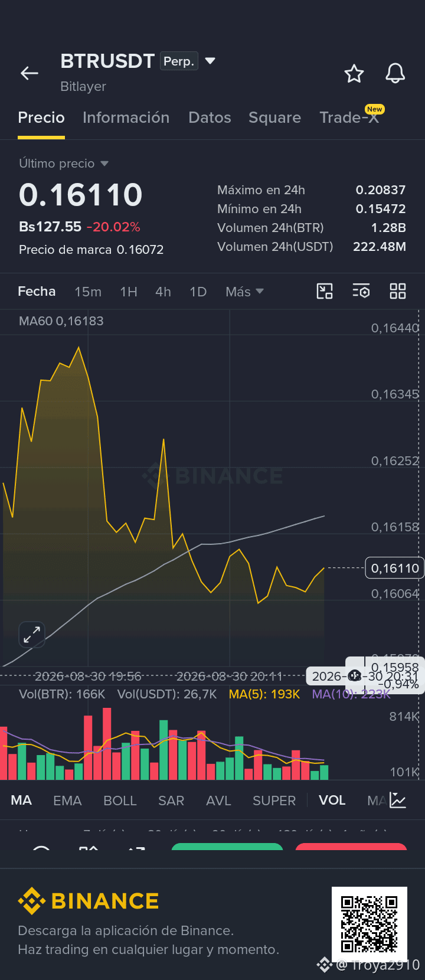
Task: Open the Datos tab
Action: click(x=210, y=117)
